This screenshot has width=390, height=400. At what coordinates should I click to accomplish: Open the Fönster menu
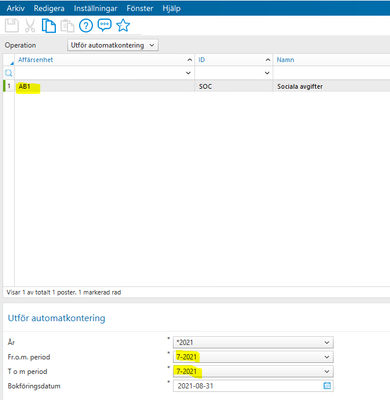(x=140, y=8)
